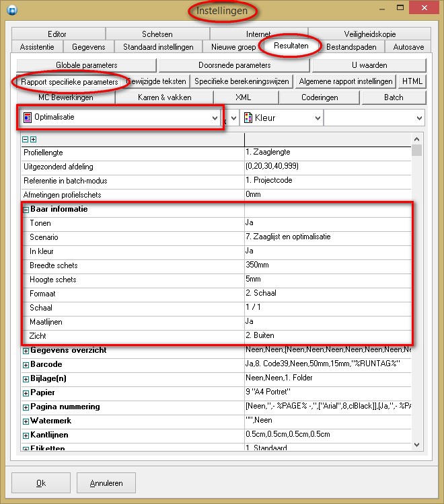Expand the Kantlijnen group
The height and width of the screenshot is (504, 444).
click(x=26, y=435)
